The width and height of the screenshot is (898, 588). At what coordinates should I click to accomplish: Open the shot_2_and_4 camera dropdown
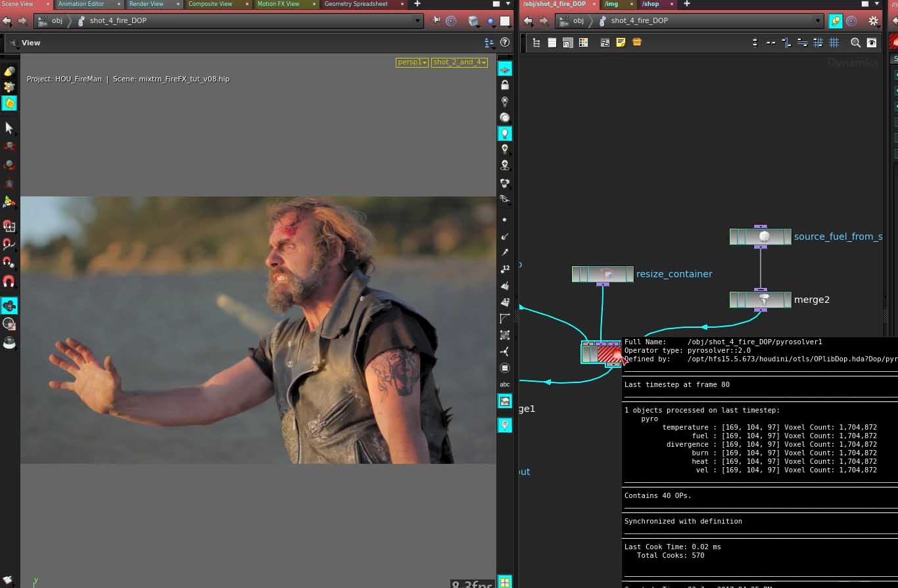[x=460, y=62]
